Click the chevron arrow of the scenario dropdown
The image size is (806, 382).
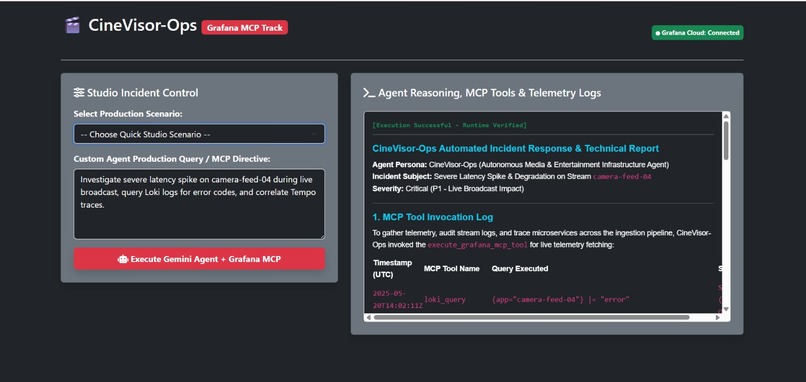[x=314, y=134]
